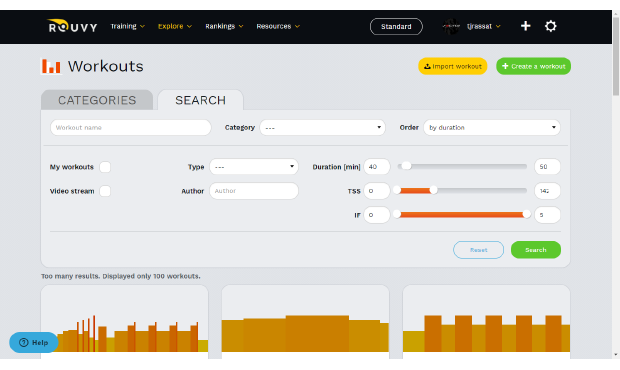Click the Import workout button

pyautogui.click(x=453, y=66)
